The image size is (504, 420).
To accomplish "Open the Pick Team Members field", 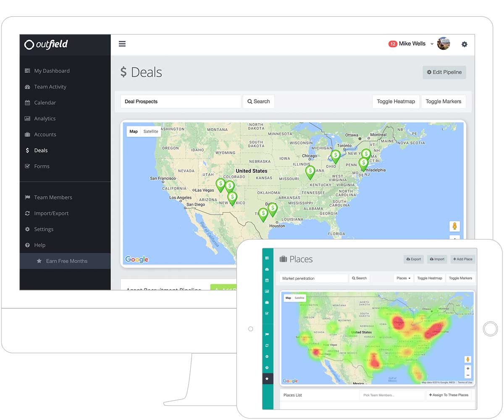I will 392,395.
